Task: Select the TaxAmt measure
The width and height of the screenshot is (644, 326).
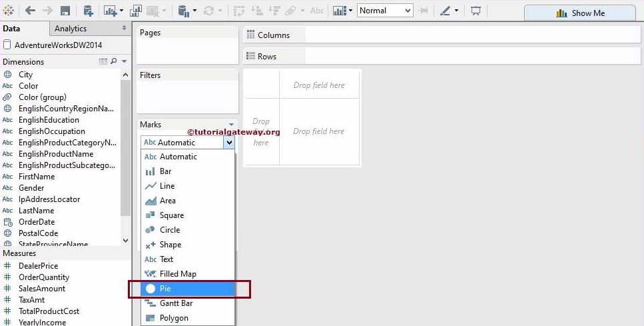Action: pos(31,300)
